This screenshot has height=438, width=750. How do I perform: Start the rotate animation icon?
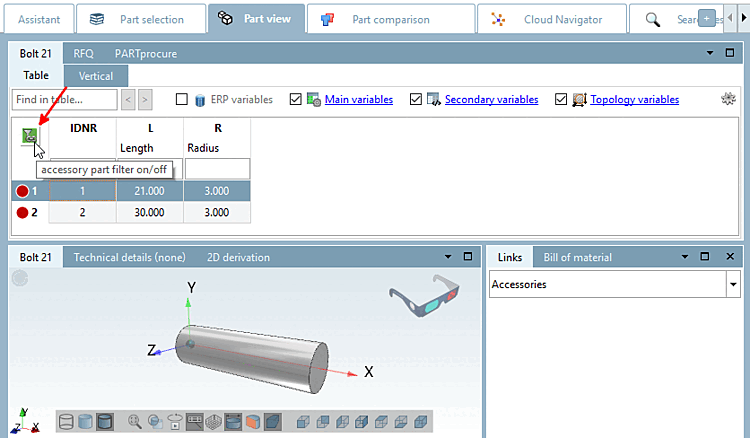[x=175, y=422]
